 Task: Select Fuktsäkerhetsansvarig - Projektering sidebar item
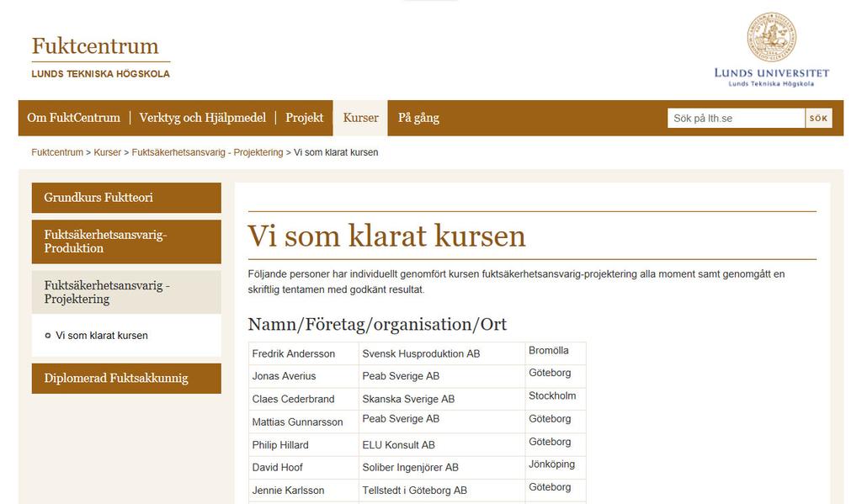coord(126,292)
